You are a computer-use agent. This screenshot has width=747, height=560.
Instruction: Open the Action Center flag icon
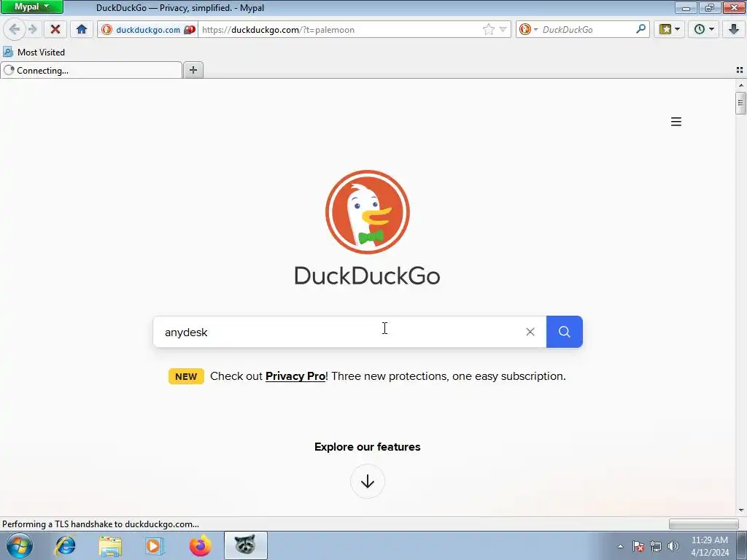(638, 546)
